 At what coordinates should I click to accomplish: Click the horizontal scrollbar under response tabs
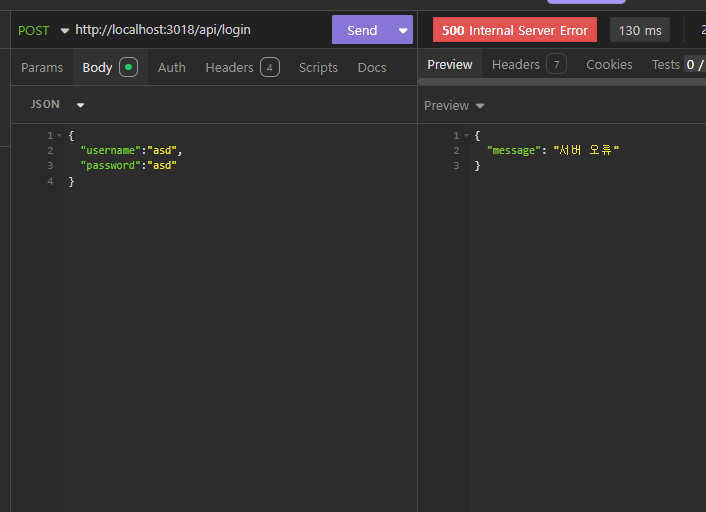(x=562, y=82)
